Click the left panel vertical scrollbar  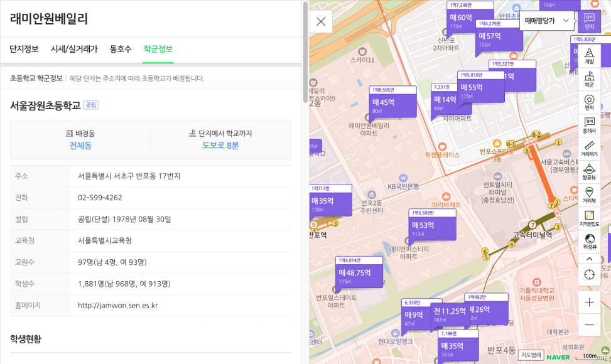click(305, 52)
